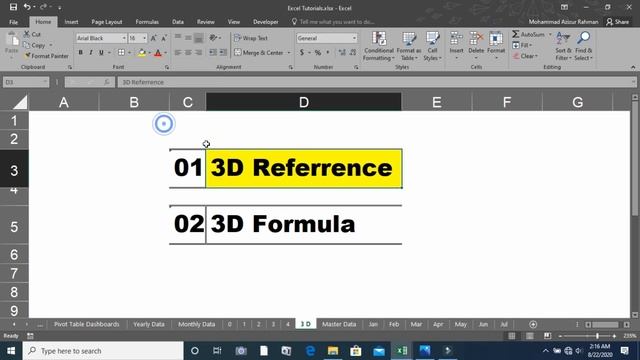
Task: Toggle Underline formatting
Action: tap(101, 53)
